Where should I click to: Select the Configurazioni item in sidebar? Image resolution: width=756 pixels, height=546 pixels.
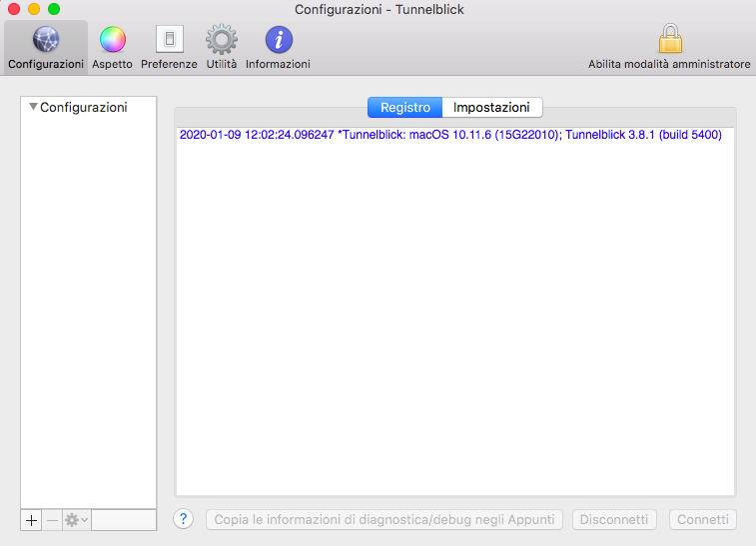[83, 107]
